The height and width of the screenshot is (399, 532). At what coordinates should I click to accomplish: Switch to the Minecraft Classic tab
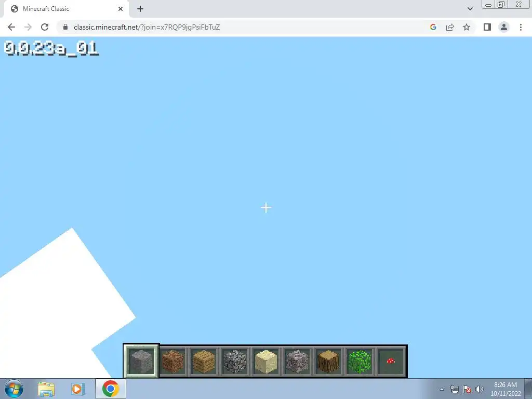pos(66,9)
